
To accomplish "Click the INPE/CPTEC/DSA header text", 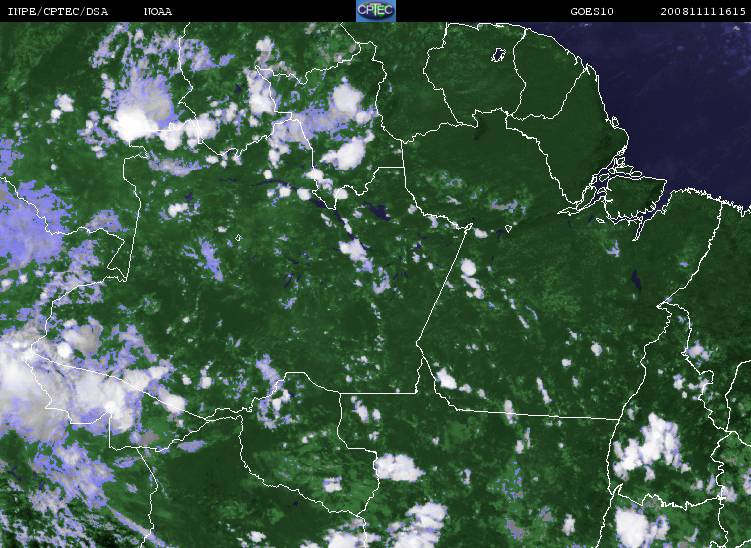I will click(x=58, y=11).
